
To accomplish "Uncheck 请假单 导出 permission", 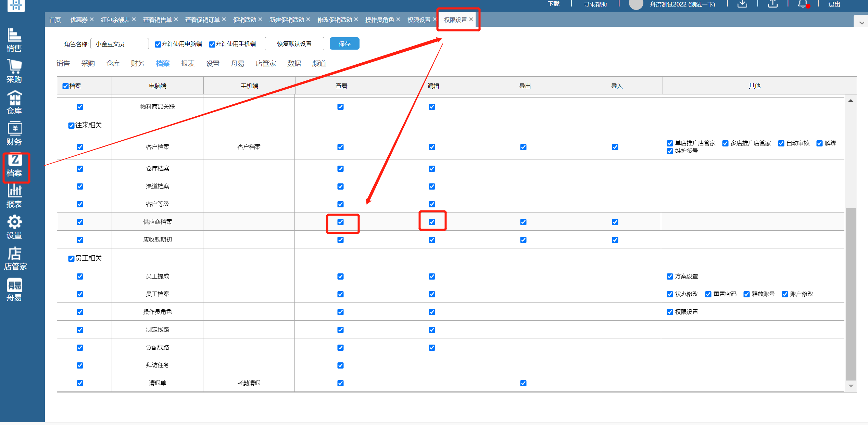I will pyautogui.click(x=523, y=383).
